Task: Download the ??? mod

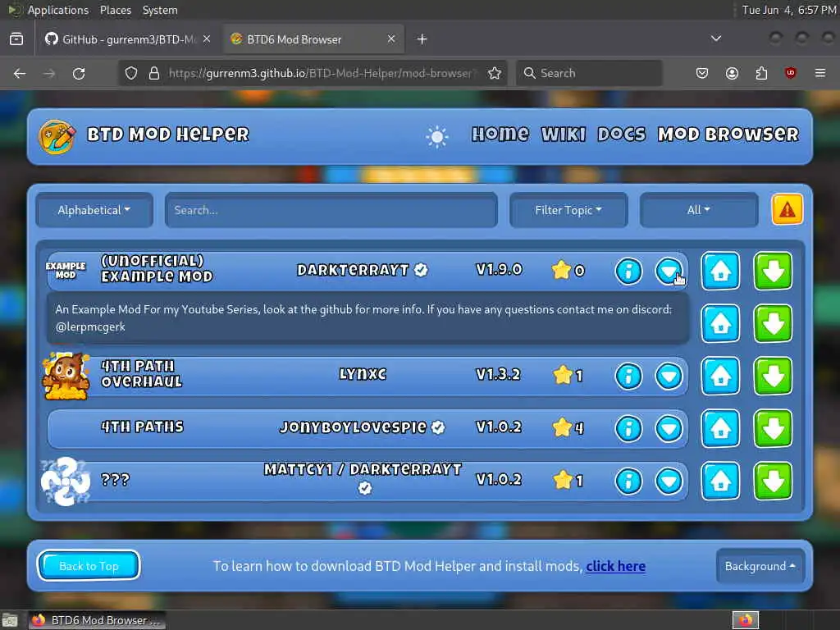Action: point(773,481)
